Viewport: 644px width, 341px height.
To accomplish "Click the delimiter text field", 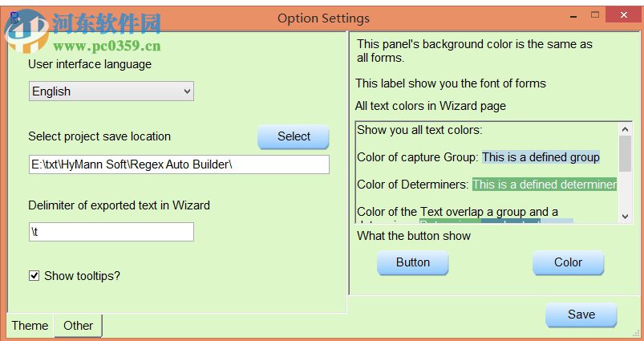I will point(111,232).
